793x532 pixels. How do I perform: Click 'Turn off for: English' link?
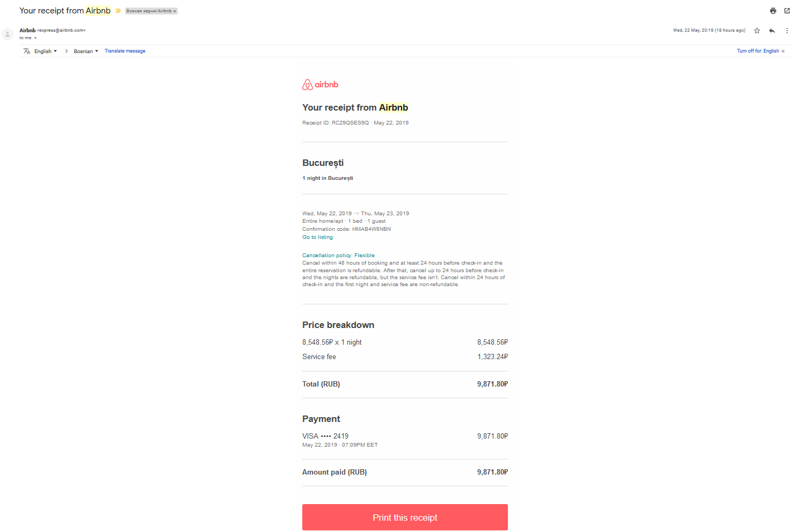point(758,51)
